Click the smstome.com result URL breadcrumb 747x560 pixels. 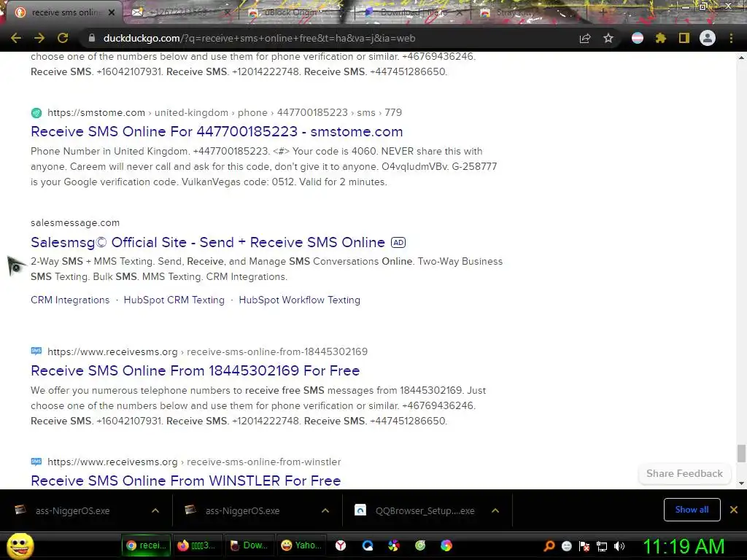225,113
